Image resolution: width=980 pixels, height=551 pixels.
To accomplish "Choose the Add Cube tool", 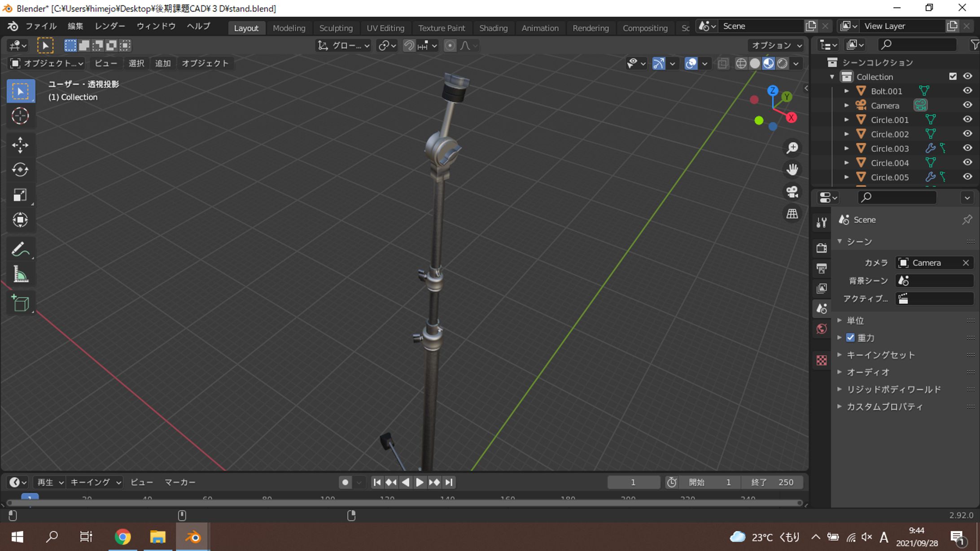I will (x=20, y=303).
